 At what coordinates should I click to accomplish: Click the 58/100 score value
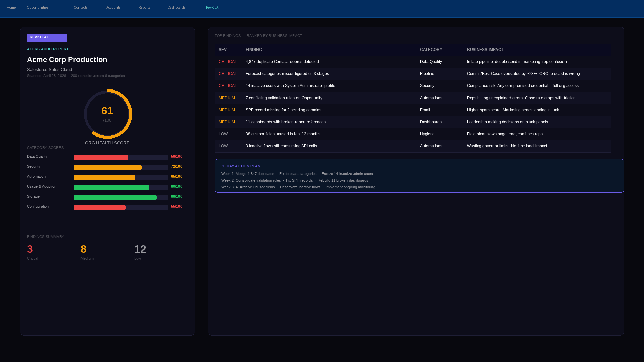tap(177, 156)
